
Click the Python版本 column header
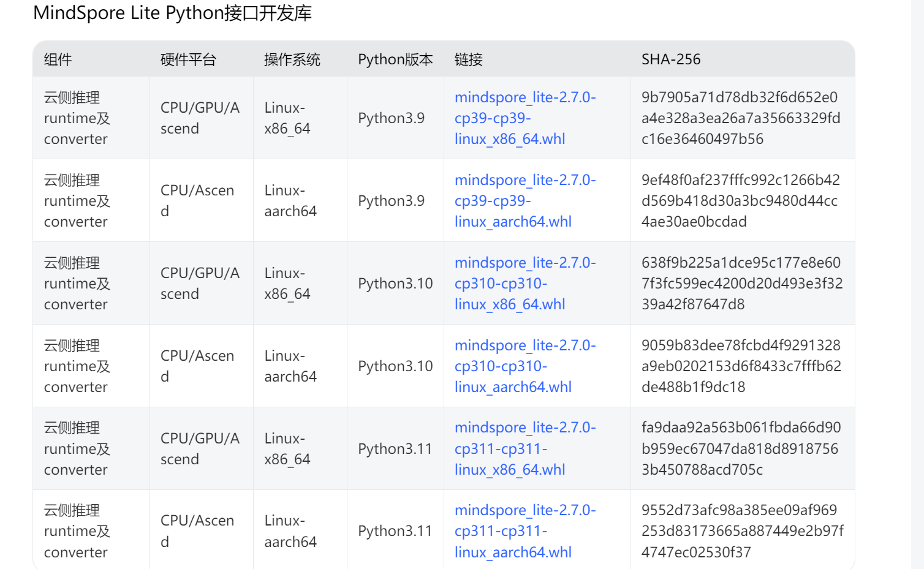pos(395,59)
